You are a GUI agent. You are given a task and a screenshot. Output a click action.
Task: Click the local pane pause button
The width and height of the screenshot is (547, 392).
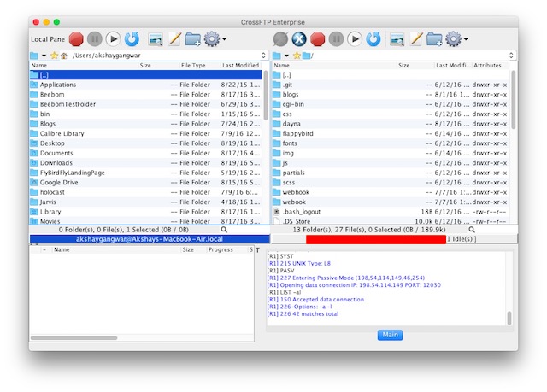(x=95, y=39)
